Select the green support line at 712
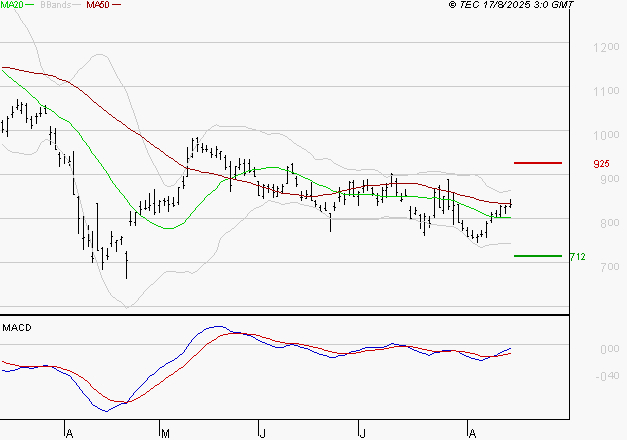The height and width of the screenshot is (440, 627). 537,256
